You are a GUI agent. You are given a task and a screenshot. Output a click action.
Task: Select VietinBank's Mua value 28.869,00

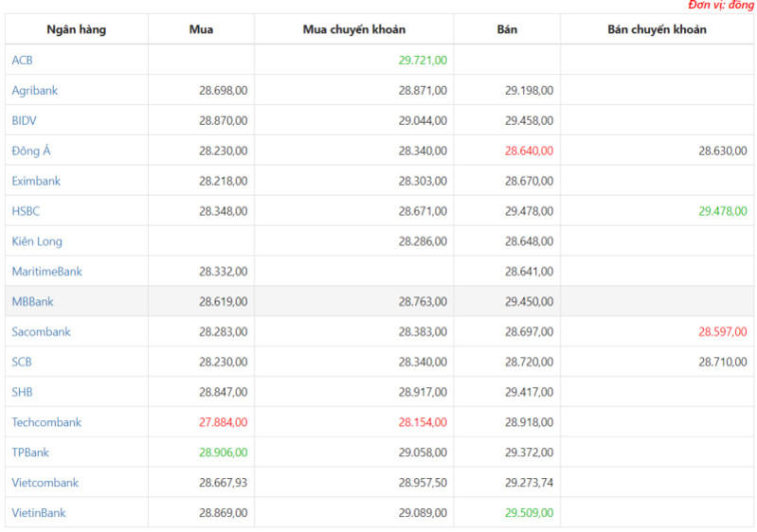(223, 513)
